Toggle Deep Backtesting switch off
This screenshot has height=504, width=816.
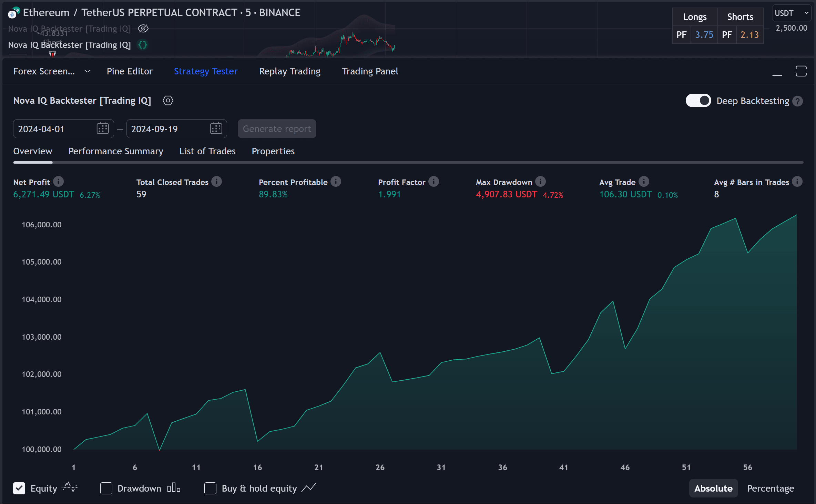pos(698,101)
